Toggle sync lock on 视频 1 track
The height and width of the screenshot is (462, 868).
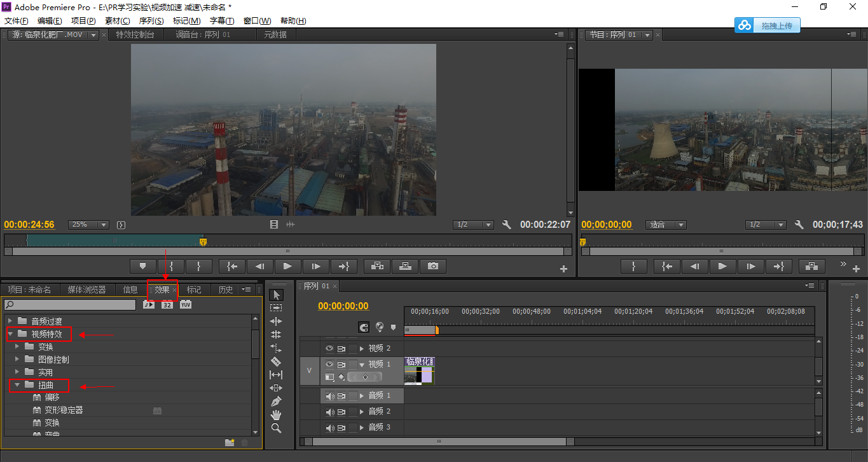pos(341,365)
